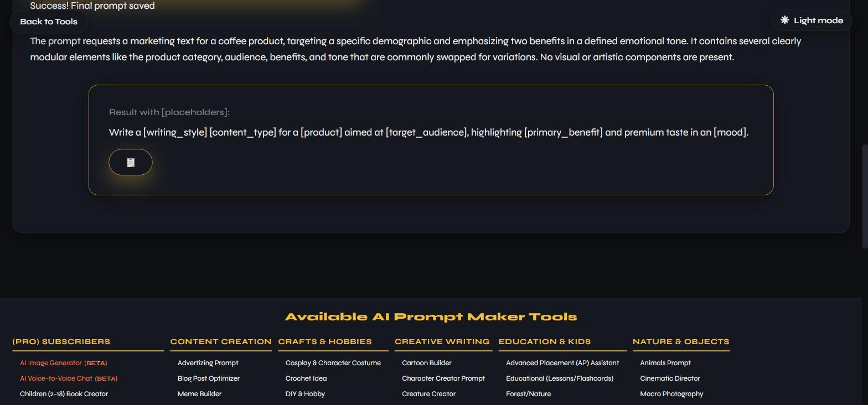Click the CRAFTS & HOBBIES category heading
The image size is (868, 405).
pos(325,341)
